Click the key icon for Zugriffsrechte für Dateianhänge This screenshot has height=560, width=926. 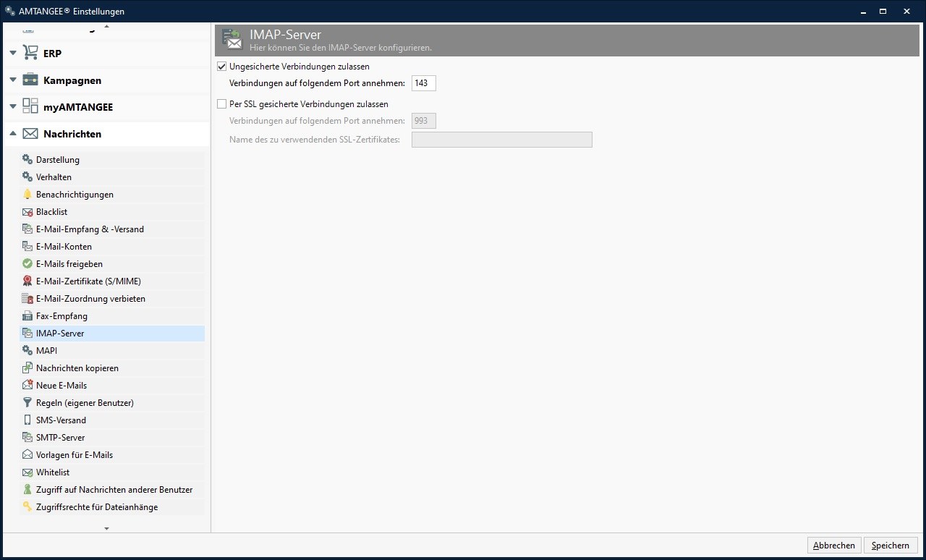click(x=27, y=507)
